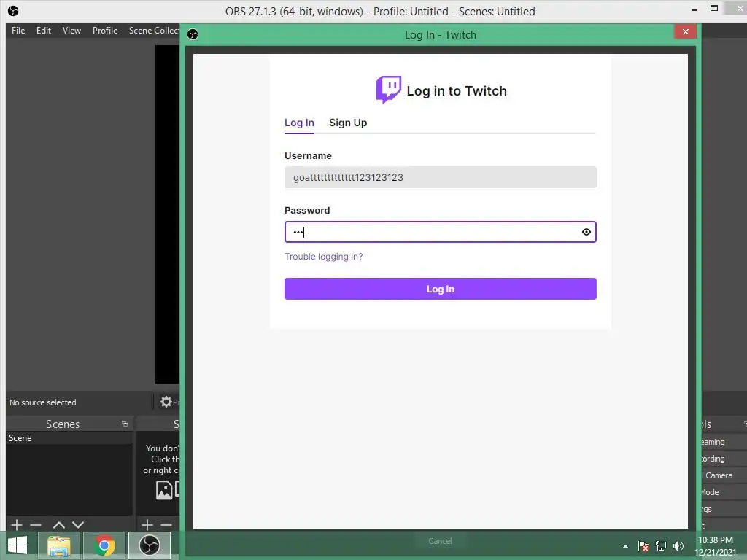
Task: Open the File menu
Action: 18,31
